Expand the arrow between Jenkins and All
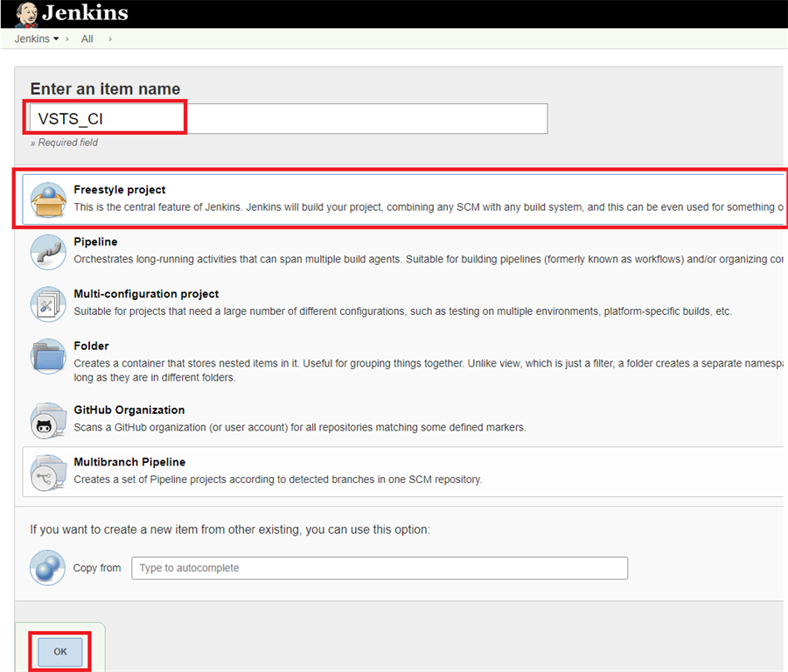 coord(67,38)
